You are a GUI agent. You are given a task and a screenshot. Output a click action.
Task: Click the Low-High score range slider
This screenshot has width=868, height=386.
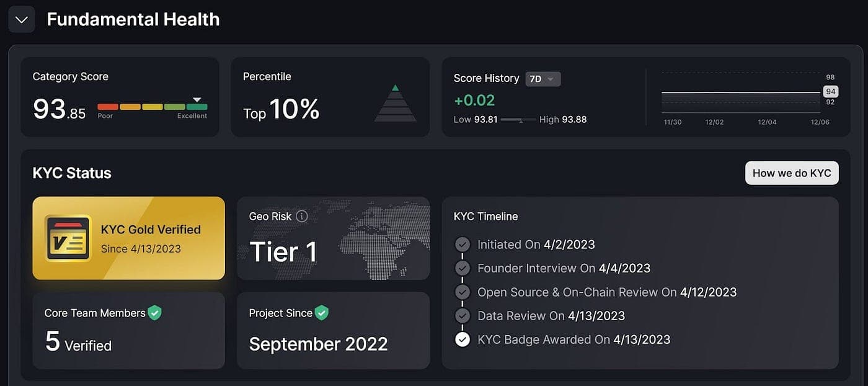tap(519, 120)
